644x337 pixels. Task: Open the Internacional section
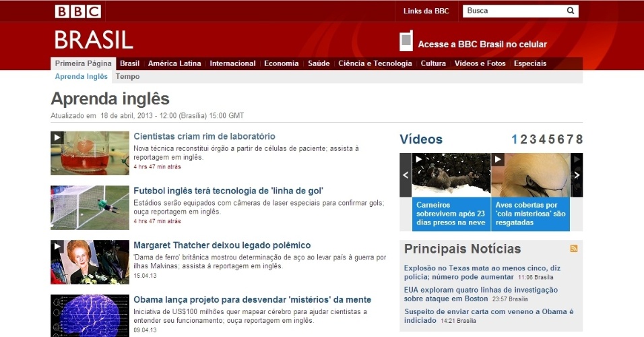[232, 63]
